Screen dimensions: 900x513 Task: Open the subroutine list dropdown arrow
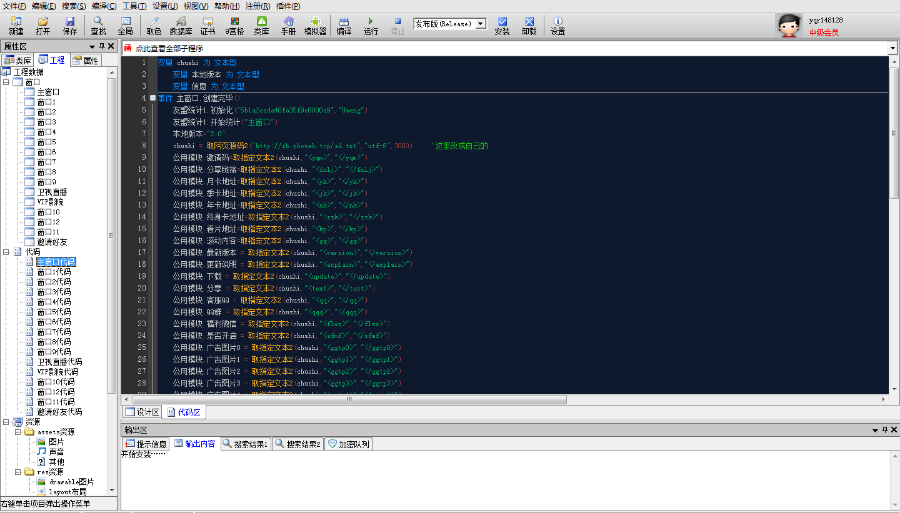893,48
